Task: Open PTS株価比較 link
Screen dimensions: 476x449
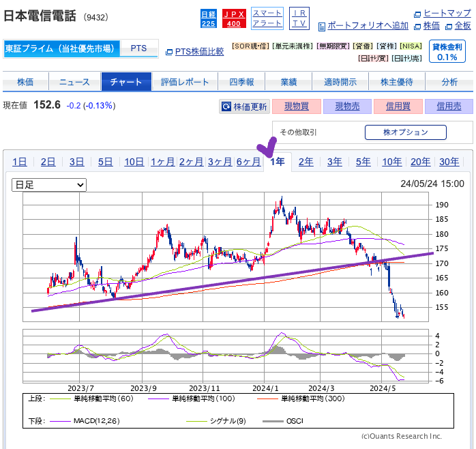Action: pos(199,52)
